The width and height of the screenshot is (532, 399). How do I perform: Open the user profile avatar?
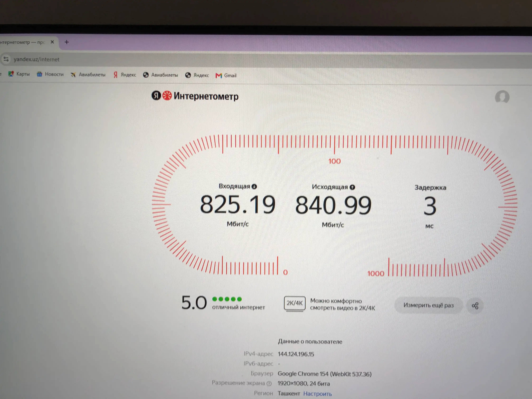coord(502,97)
